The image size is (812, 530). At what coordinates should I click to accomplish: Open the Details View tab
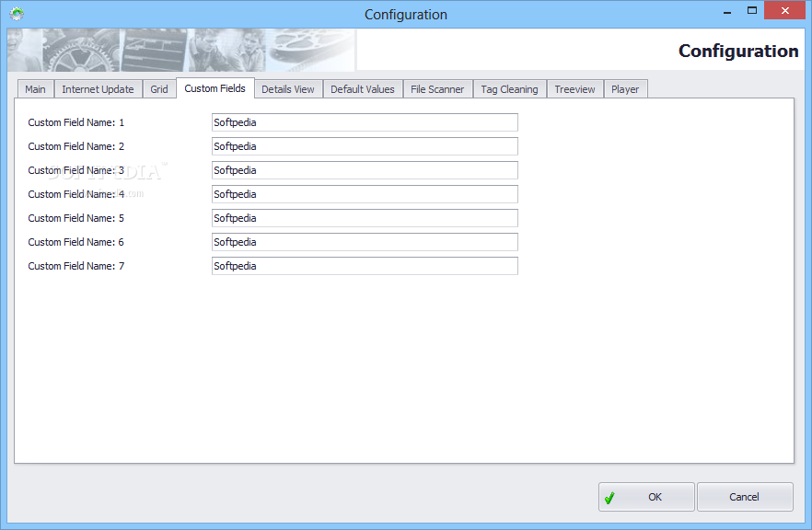click(288, 89)
